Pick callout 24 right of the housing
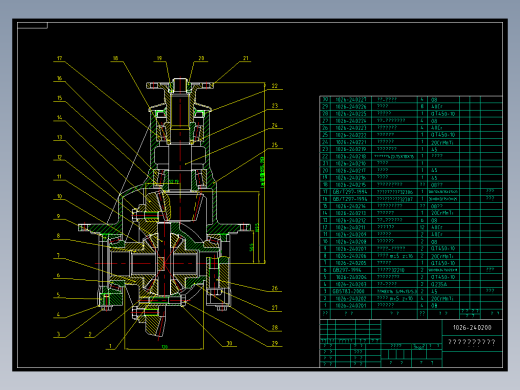The width and height of the screenshot is (520, 390). click(x=274, y=126)
